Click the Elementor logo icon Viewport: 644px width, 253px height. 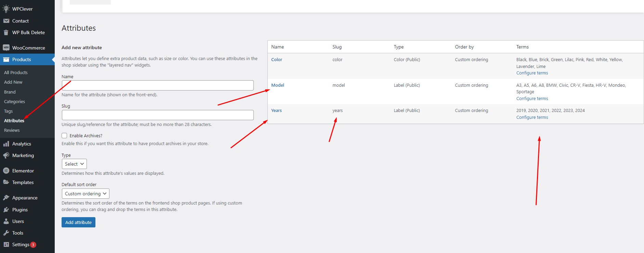[x=6, y=171]
